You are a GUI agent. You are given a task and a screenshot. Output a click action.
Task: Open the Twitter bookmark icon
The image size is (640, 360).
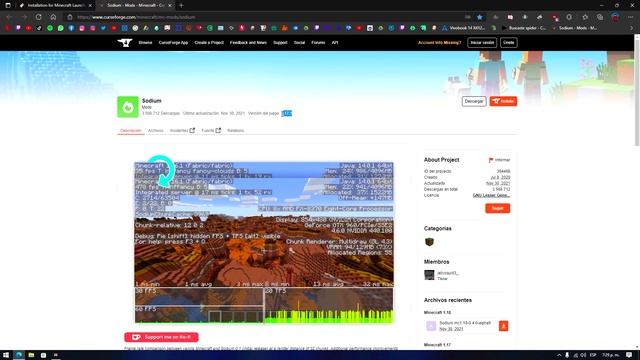[103, 28]
